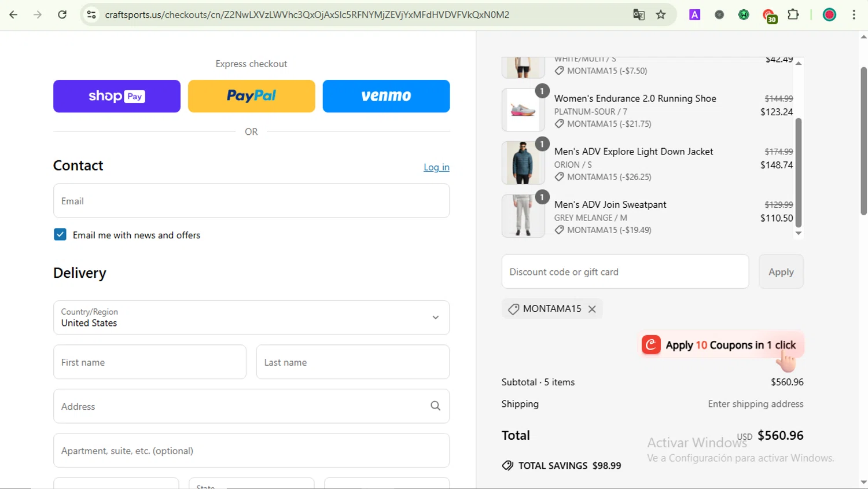Viewport: 868px width, 489px height.
Task: Bookmark this page with the star icon
Action: click(661, 14)
